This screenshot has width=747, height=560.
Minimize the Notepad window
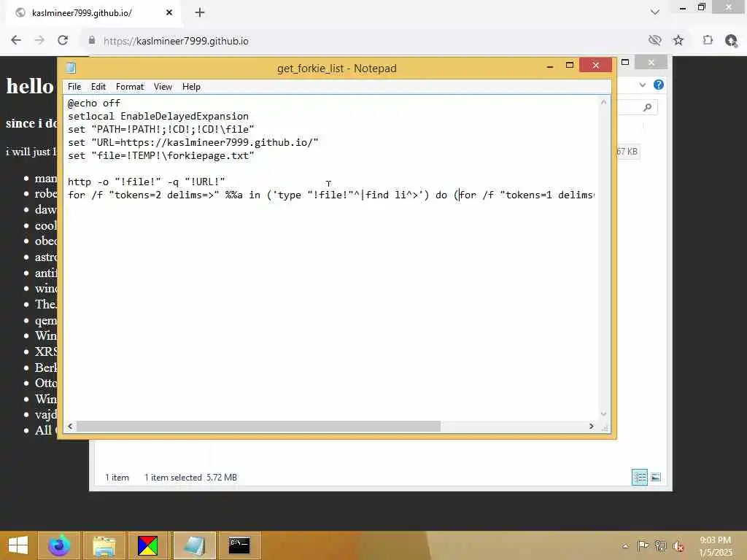point(550,66)
